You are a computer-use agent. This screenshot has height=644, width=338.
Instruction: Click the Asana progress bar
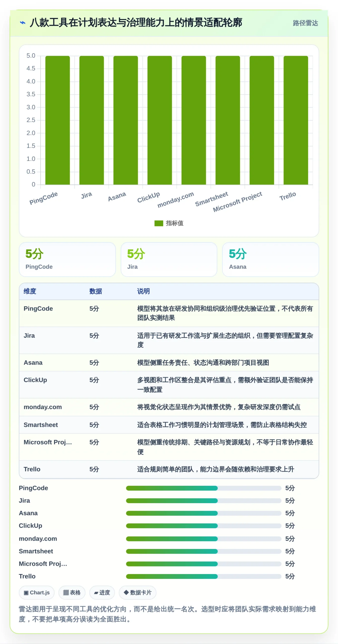(204, 513)
